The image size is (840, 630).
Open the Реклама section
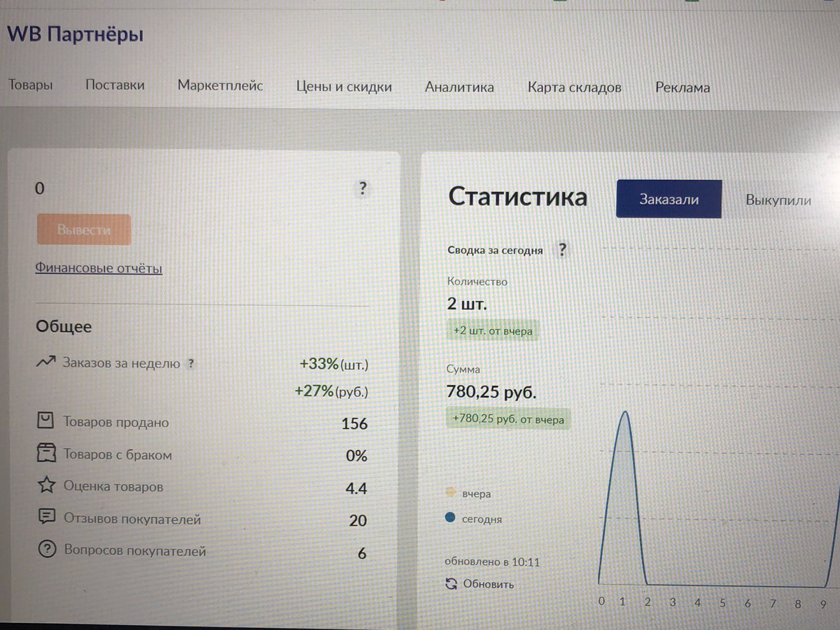pos(682,87)
